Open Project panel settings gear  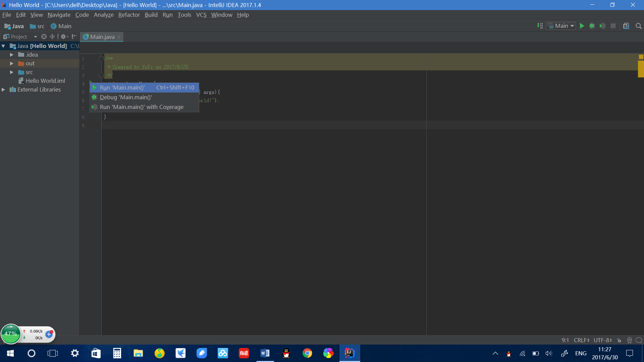tap(63, 37)
